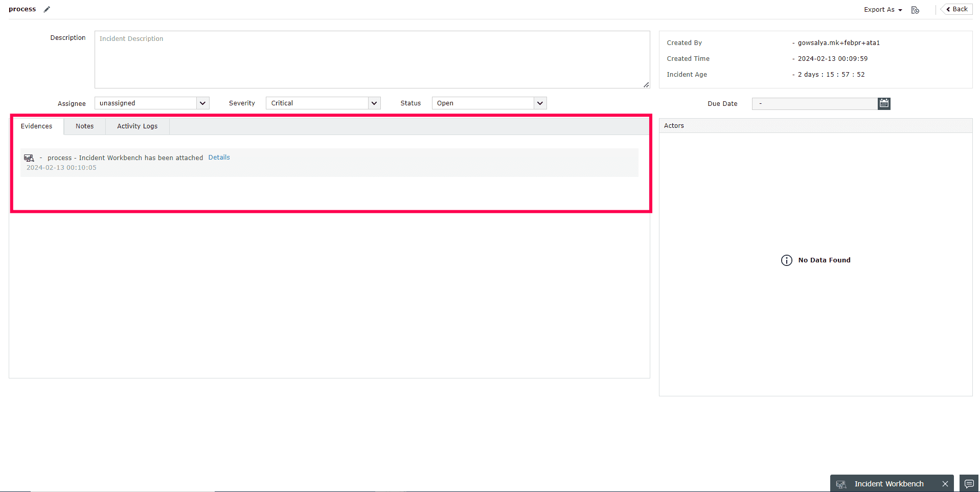Open the Details link of attached workbench
This screenshot has height=492, width=980.
(219, 158)
